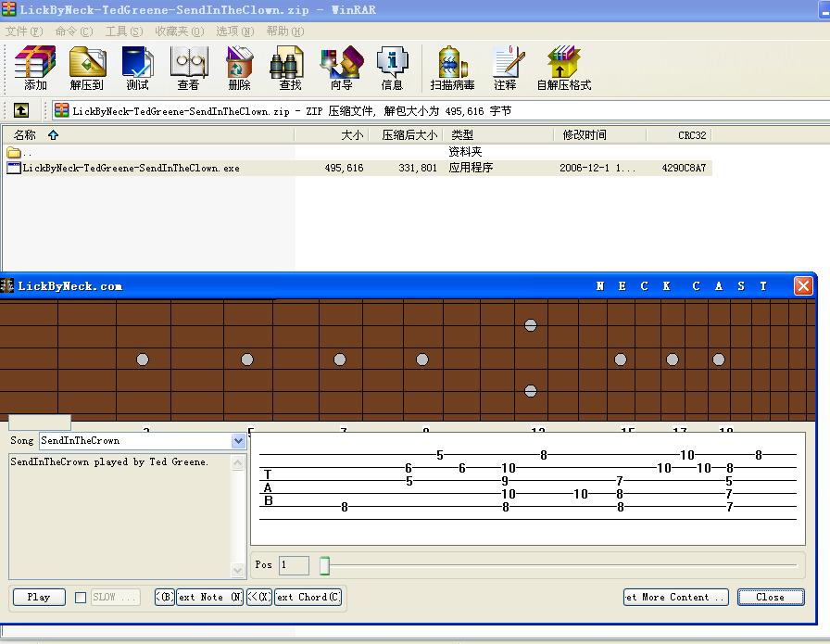Open the 工具(S) menu
Viewport: 830px width, 644px height.
click(124, 32)
